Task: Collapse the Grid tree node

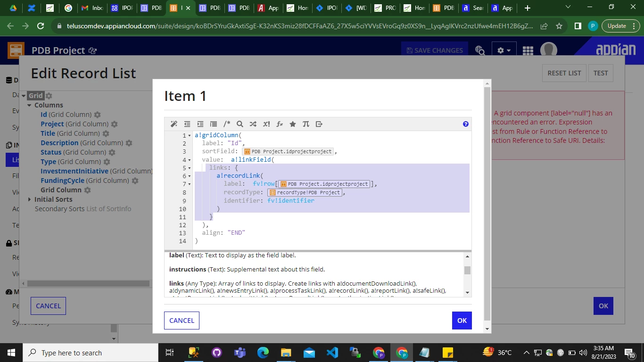Action: click(x=24, y=96)
